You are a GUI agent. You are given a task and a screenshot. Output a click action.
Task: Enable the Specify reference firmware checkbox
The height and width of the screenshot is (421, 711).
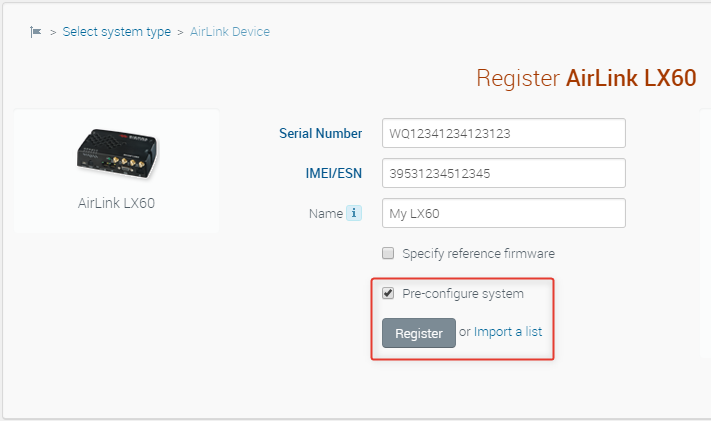pyautogui.click(x=388, y=253)
